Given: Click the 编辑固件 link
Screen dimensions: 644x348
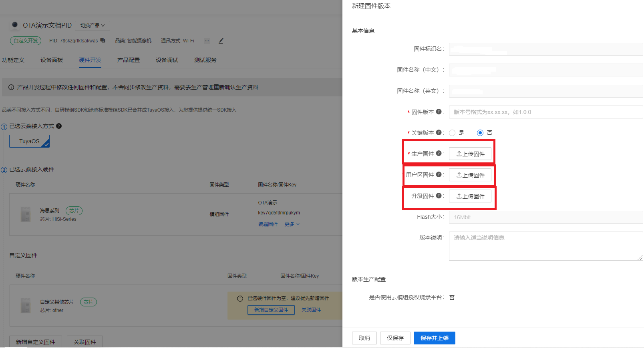Looking at the screenshot, I should click(x=268, y=224).
